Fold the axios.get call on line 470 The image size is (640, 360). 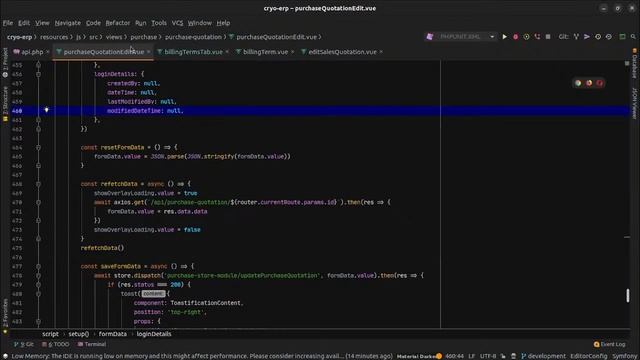(38, 202)
